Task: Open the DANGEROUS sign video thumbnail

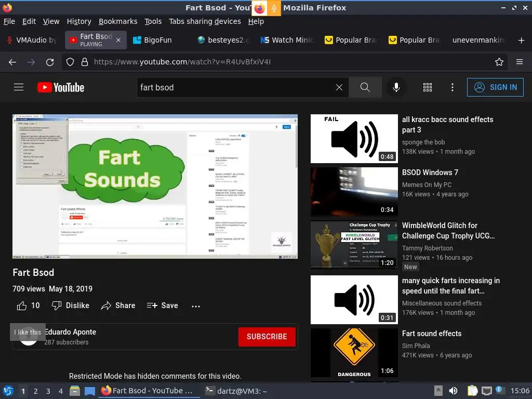Action: pos(354,353)
